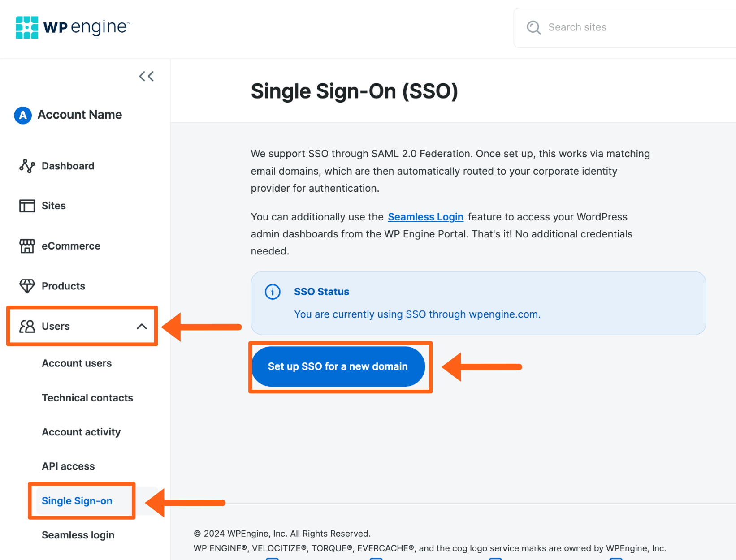Click the Account Name avatar badge
This screenshot has width=736, height=560.
(22, 115)
